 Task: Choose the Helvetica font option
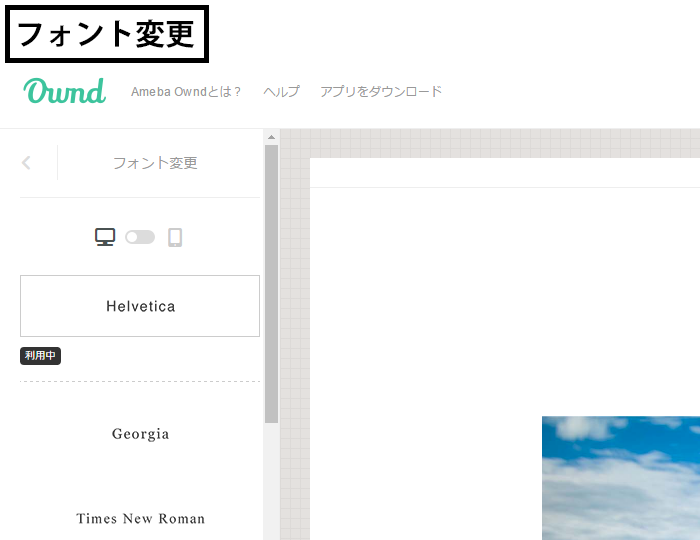pyautogui.click(x=140, y=306)
